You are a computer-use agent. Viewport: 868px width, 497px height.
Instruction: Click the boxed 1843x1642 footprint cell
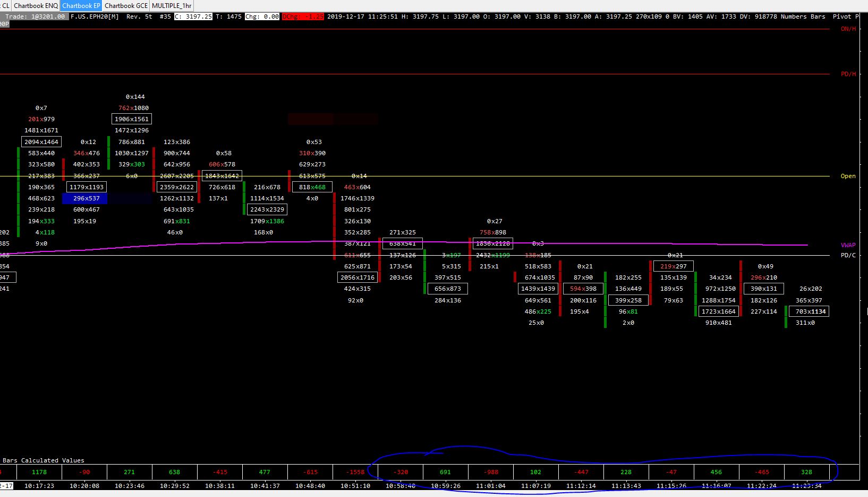pos(222,176)
